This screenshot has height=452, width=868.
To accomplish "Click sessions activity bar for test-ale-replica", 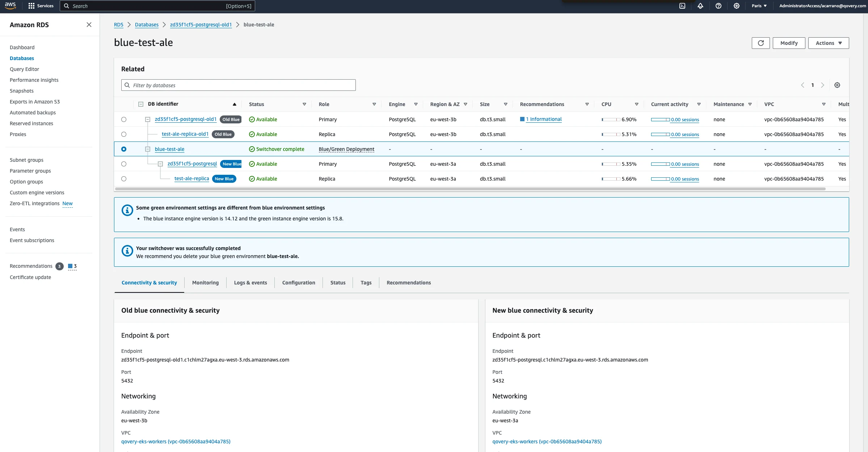I will (x=660, y=179).
